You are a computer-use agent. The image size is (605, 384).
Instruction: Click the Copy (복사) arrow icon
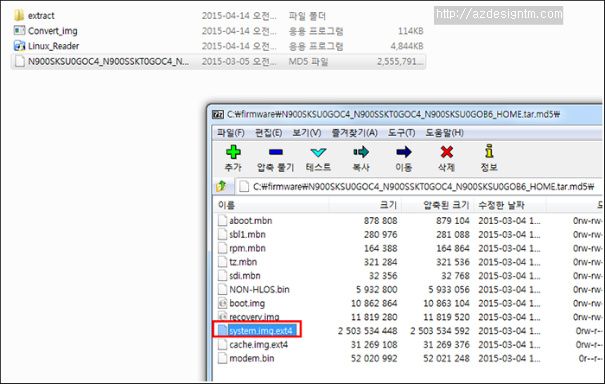pyautogui.click(x=361, y=152)
